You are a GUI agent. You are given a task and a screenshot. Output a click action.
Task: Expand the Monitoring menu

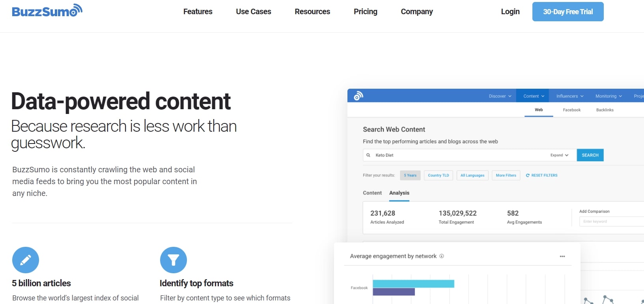coord(608,96)
